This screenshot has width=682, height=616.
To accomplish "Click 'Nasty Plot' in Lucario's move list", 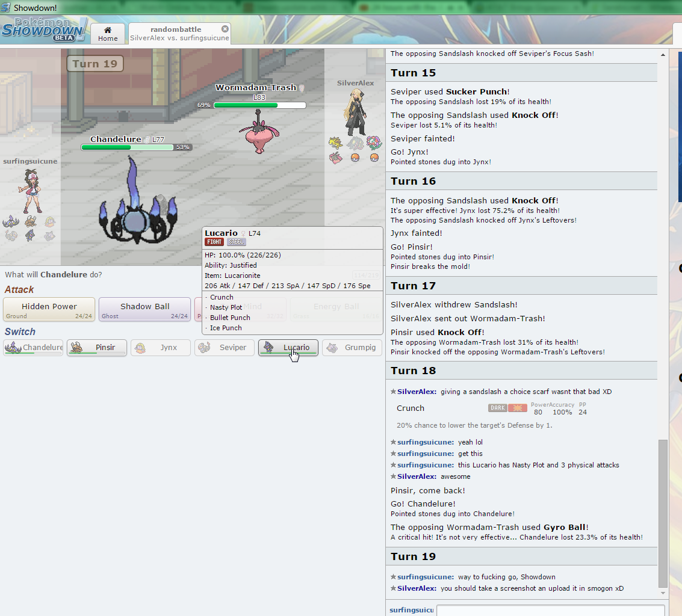I will click(226, 307).
